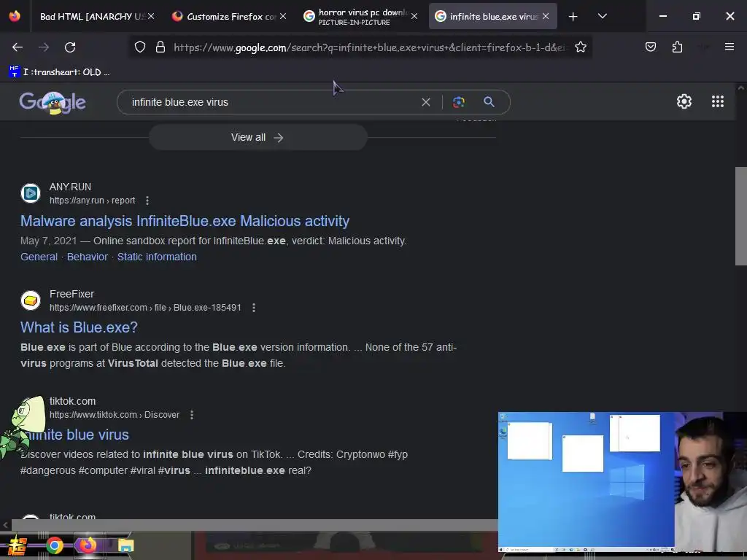Click the Firefox logo in the tab bar
The height and width of the screenshot is (560, 747).
[15, 16]
